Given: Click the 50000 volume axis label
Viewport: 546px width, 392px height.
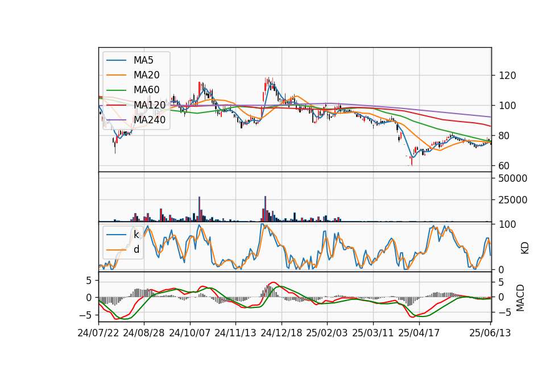Looking at the screenshot, I should (x=513, y=178).
